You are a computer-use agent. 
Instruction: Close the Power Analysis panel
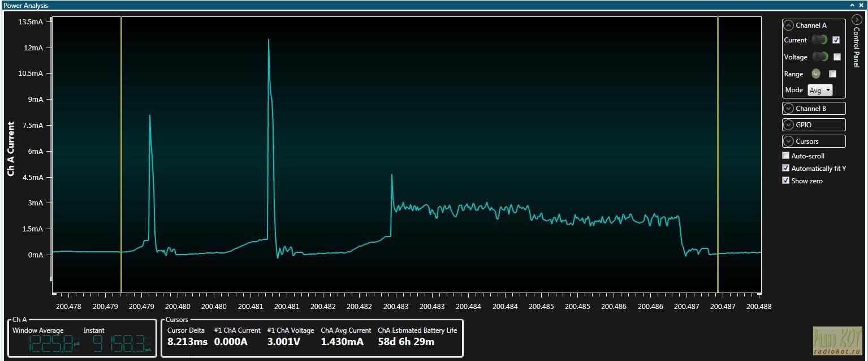point(861,5)
